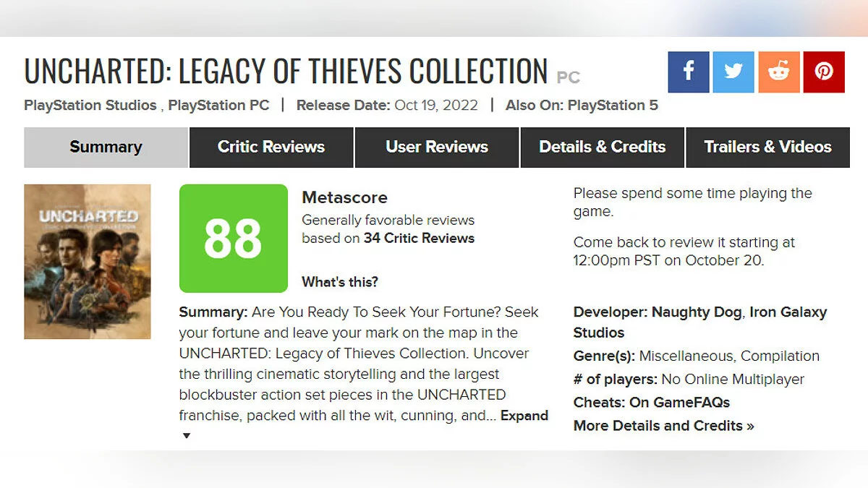Click the summary dropdown arrow
This screenshot has width=868, height=488.
tap(187, 436)
